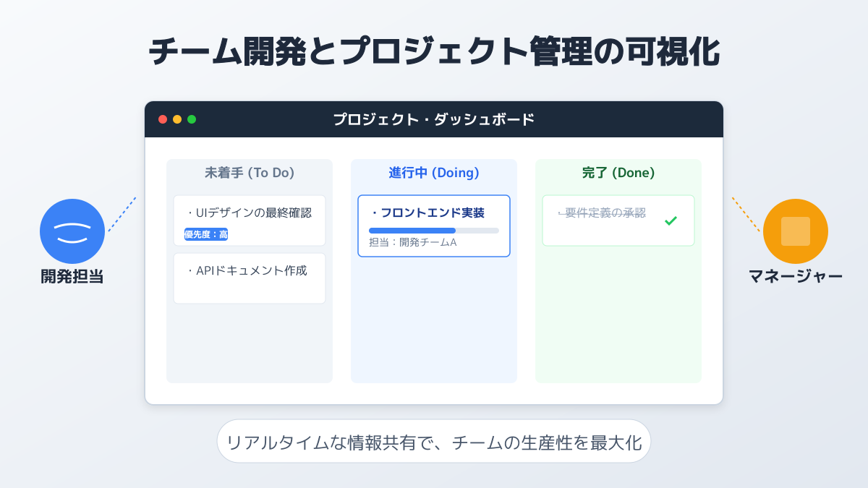Open the UIデザインの最終確認 card
Screen dimensions: 868x488
[x=250, y=221]
